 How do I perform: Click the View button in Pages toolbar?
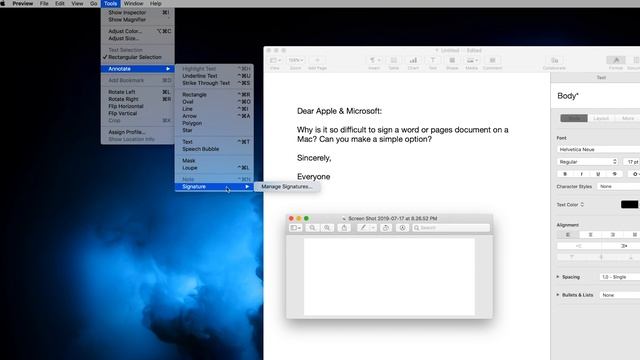coord(275,60)
